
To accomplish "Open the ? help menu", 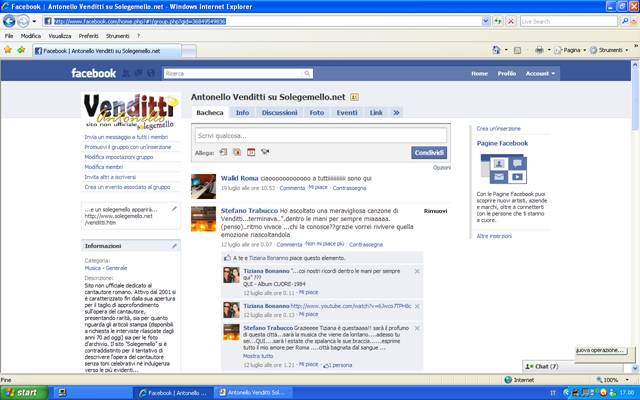I will tap(138, 36).
